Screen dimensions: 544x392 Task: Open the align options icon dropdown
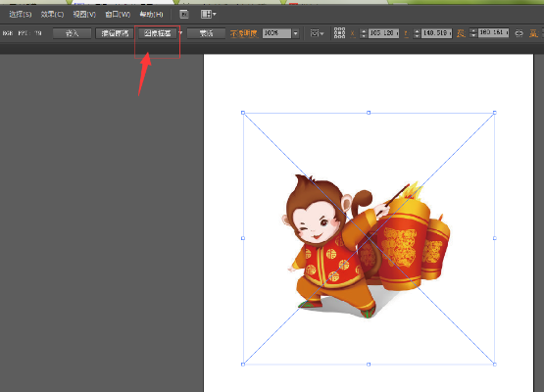pos(317,33)
